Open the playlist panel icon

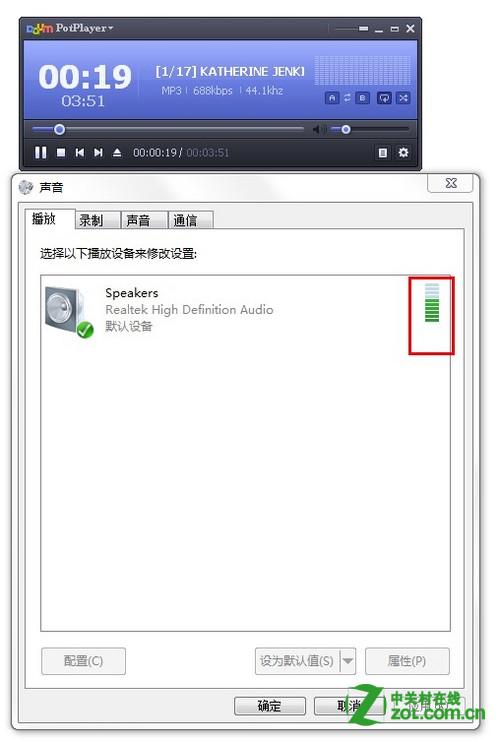pyautogui.click(x=382, y=153)
